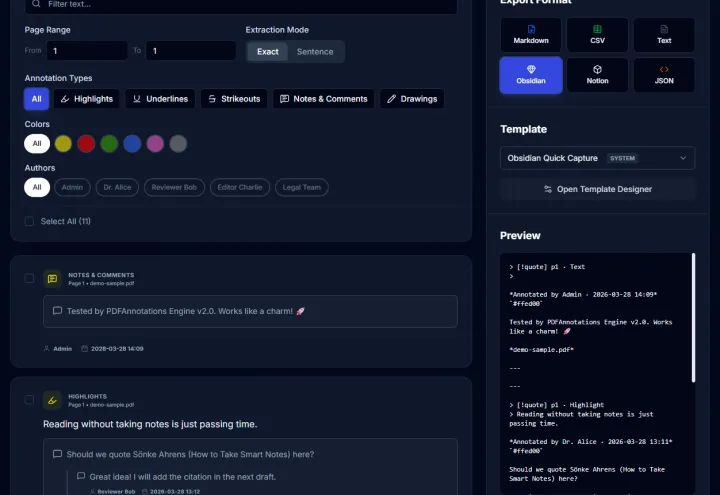
Task: Filter authors by Admin
Action: tap(72, 187)
